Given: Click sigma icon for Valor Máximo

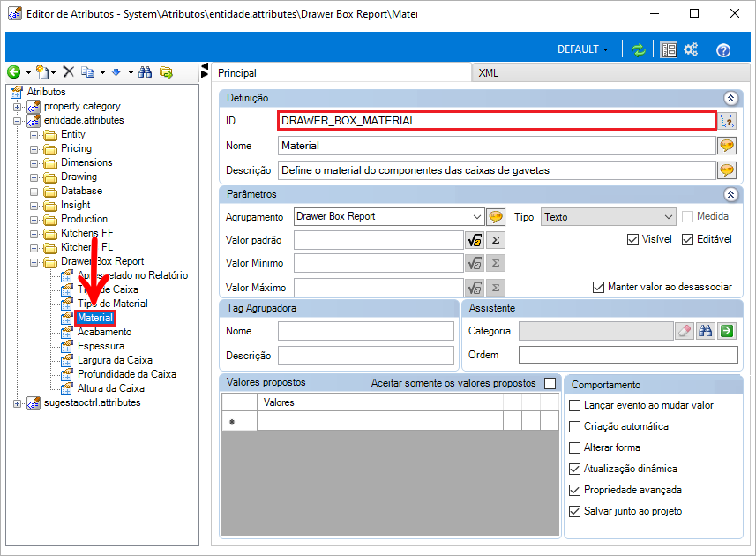Looking at the screenshot, I should pyautogui.click(x=496, y=288).
